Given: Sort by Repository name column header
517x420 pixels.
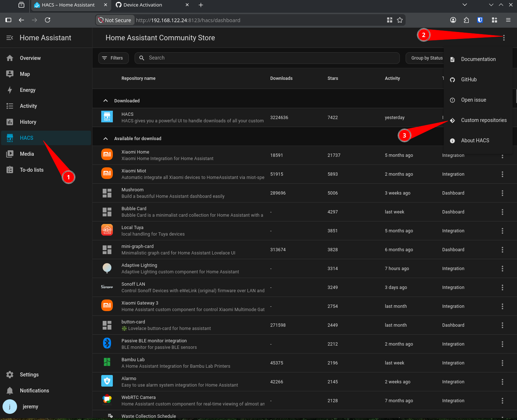Looking at the screenshot, I should tap(138, 78).
